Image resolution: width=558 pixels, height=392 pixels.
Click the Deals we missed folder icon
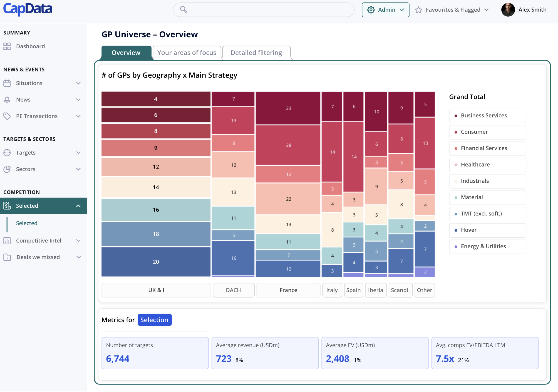(7, 257)
